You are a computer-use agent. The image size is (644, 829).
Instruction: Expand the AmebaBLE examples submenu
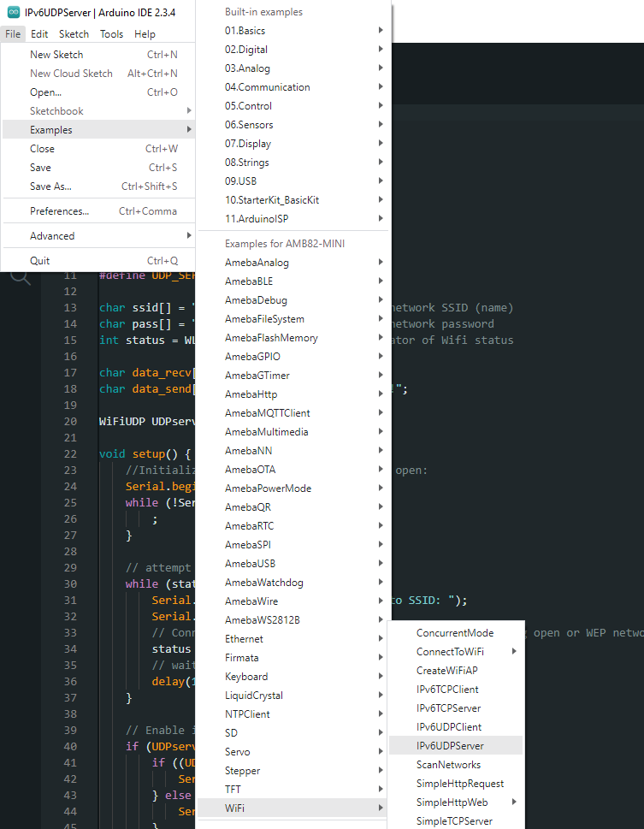click(249, 281)
